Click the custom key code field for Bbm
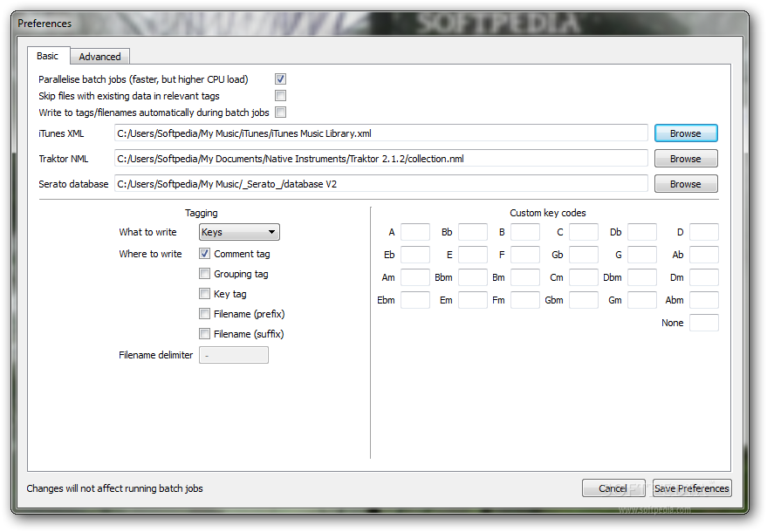 [473, 277]
